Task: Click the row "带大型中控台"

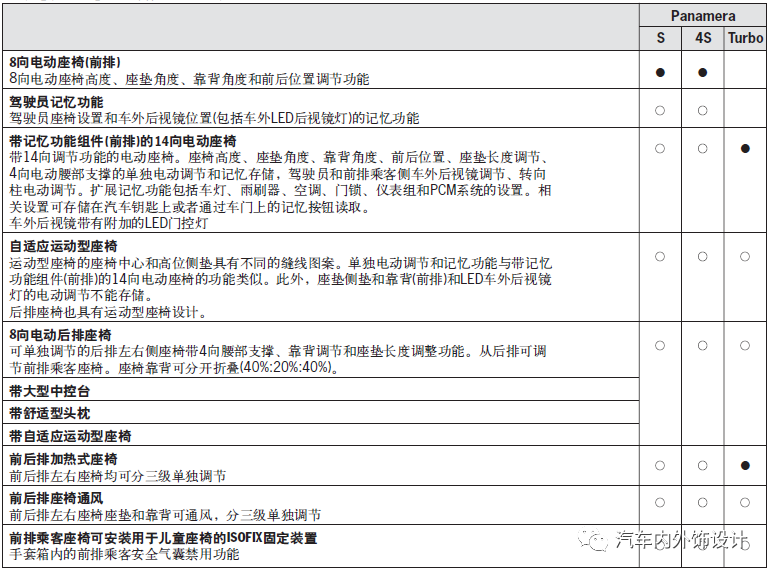Action: [321, 391]
